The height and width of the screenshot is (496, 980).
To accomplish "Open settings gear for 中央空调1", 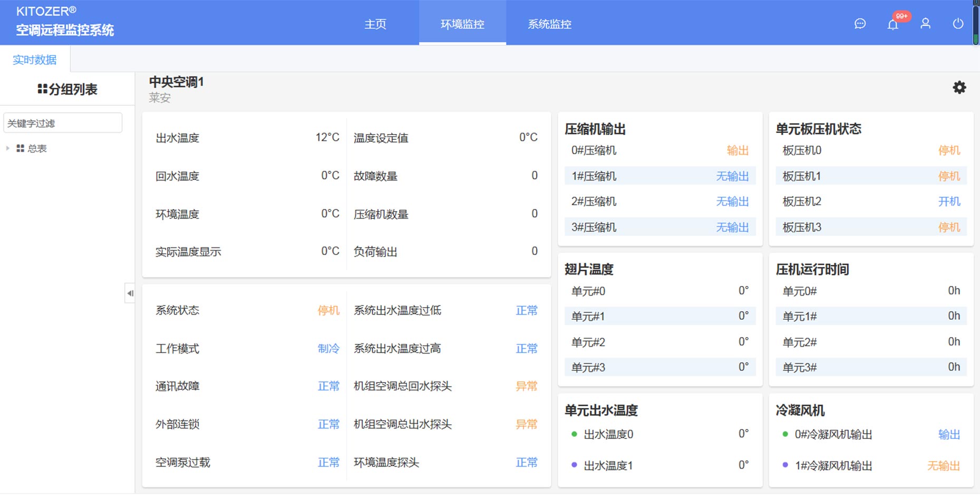I will click(959, 88).
